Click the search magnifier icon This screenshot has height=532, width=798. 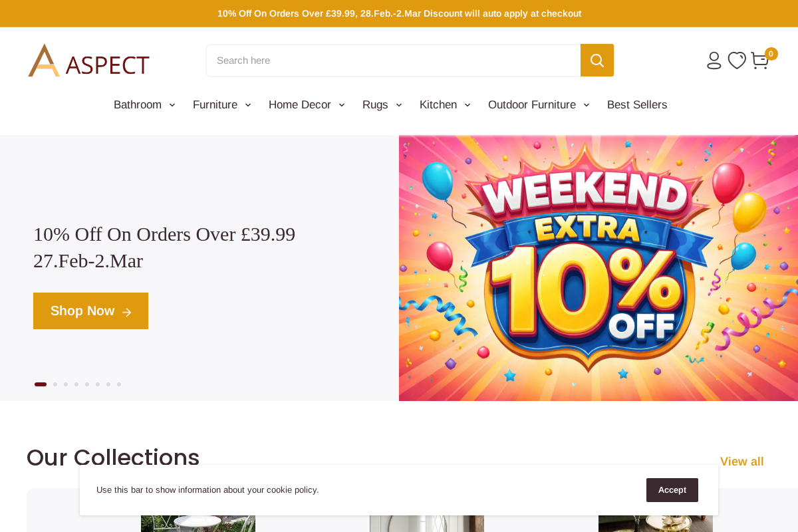coord(597,60)
